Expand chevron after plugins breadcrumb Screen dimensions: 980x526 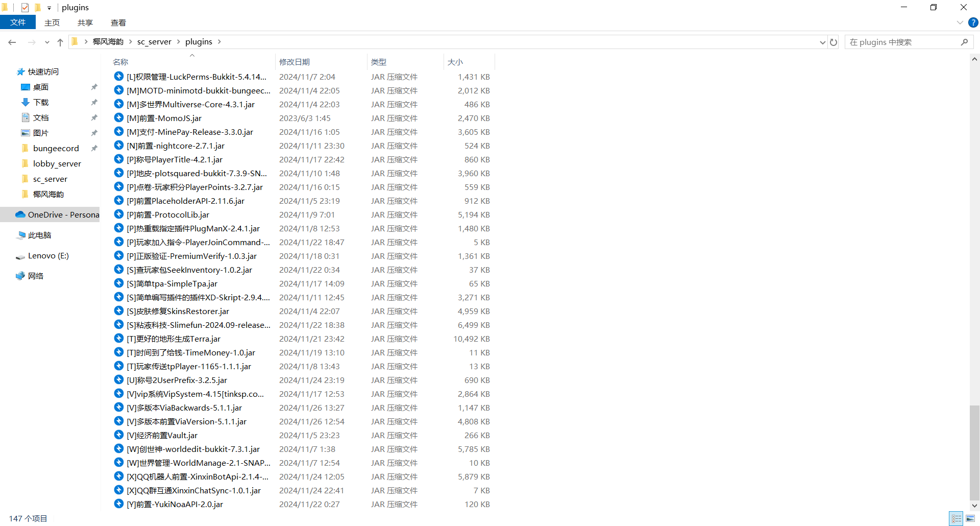(219, 42)
